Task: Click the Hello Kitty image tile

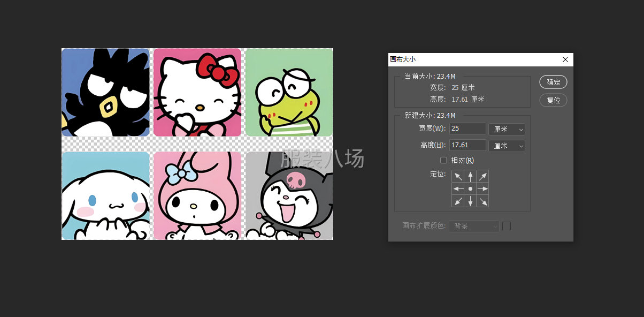Action: (x=197, y=92)
